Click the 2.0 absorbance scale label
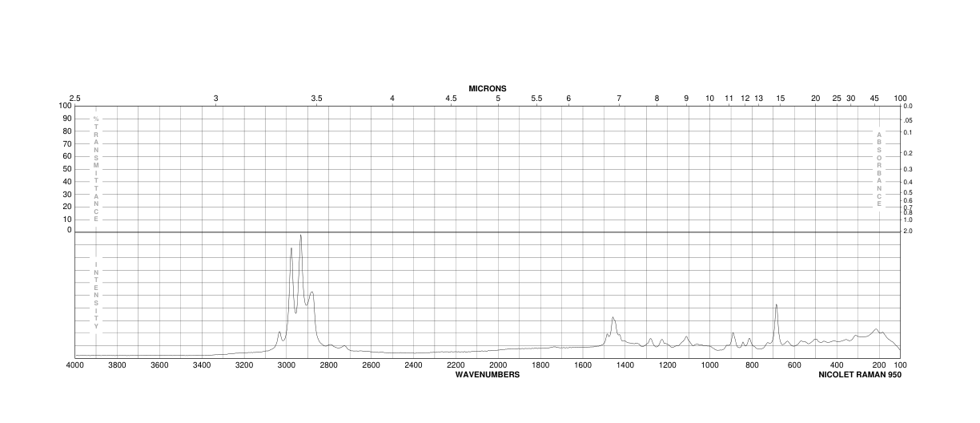980x423 pixels. coord(908,231)
